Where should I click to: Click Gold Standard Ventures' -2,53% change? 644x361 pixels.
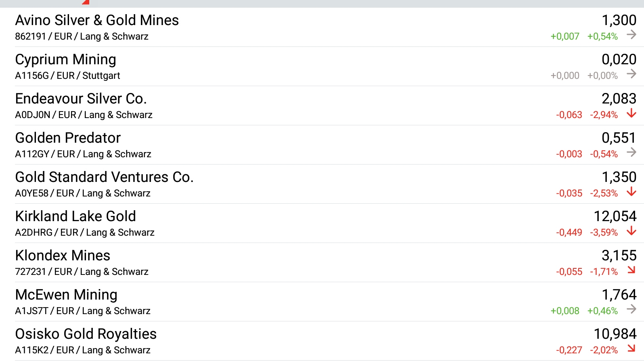604,193
